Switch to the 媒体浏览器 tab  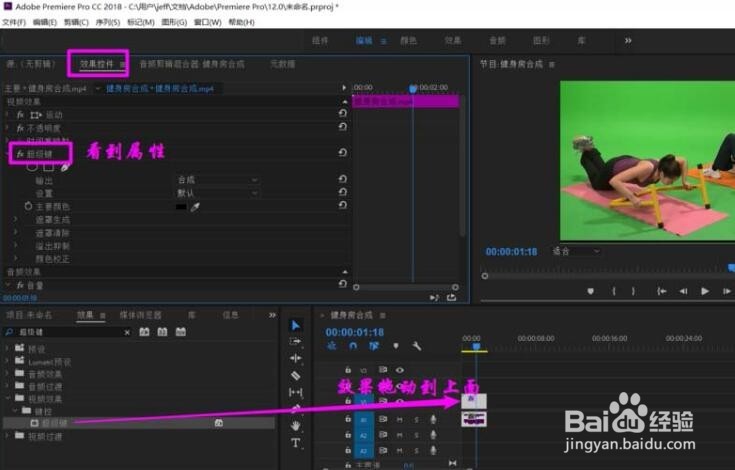(140, 315)
